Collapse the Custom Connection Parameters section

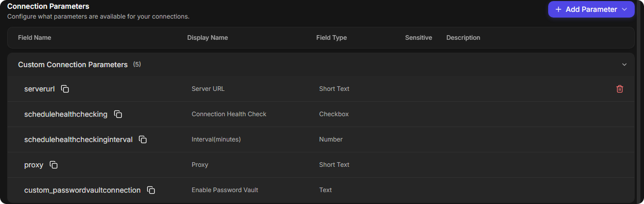point(624,65)
